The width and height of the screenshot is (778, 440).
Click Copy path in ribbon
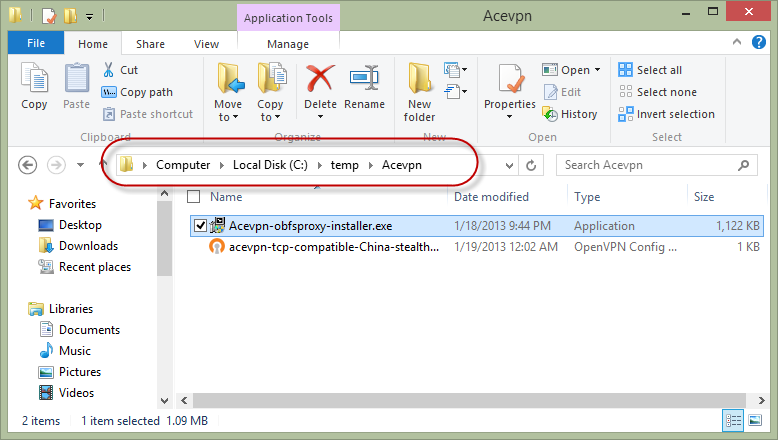pyautogui.click(x=137, y=92)
